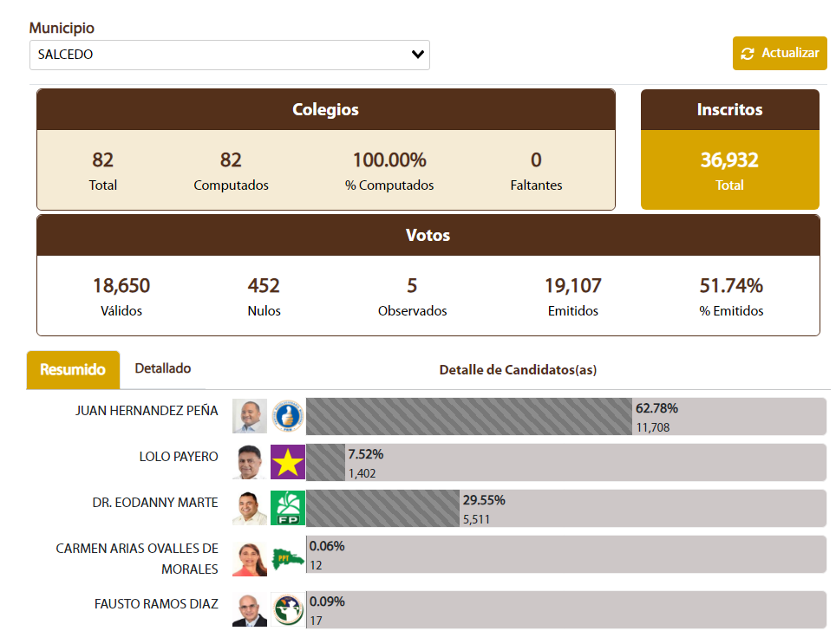Click Dr. Eodanny Marte's candidate photo
Screen dimensions: 836x644
(x=250, y=508)
